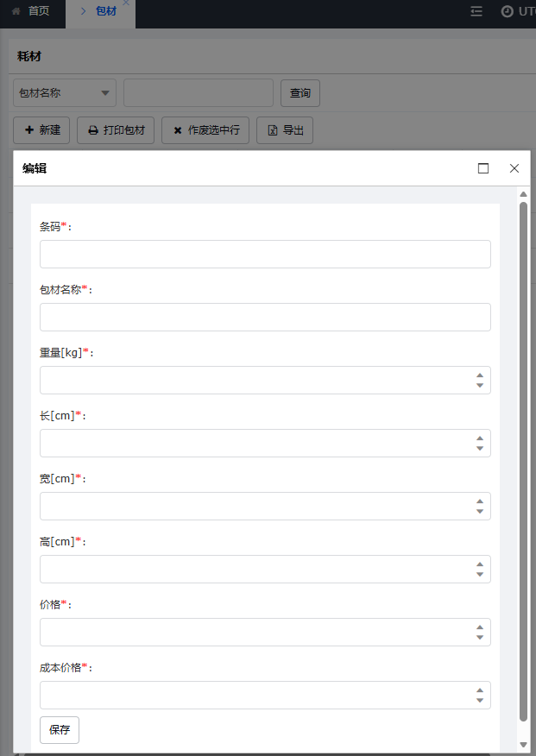Click into the 条码 input field
The image size is (536, 756).
coord(265,255)
